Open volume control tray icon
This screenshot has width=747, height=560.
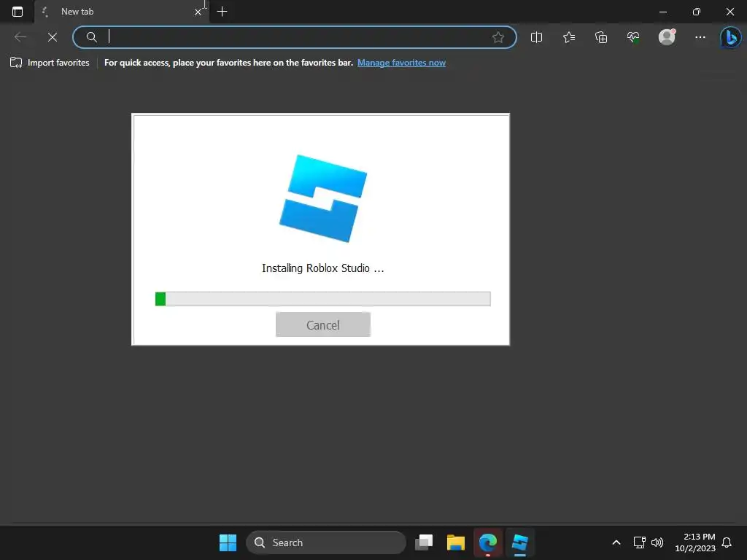657,542
